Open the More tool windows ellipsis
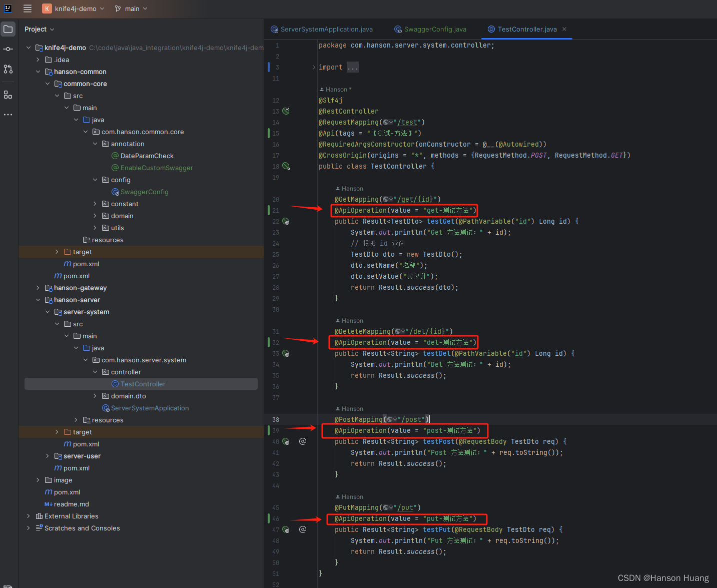This screenshot has width=717, height=588. pos(8,115)
